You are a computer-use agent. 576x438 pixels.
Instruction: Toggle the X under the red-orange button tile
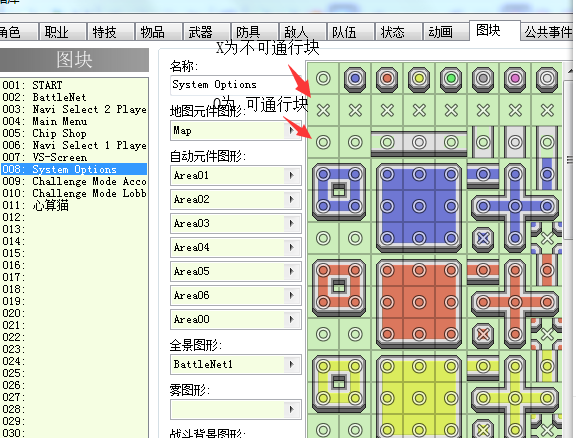[x=387, y=110]
